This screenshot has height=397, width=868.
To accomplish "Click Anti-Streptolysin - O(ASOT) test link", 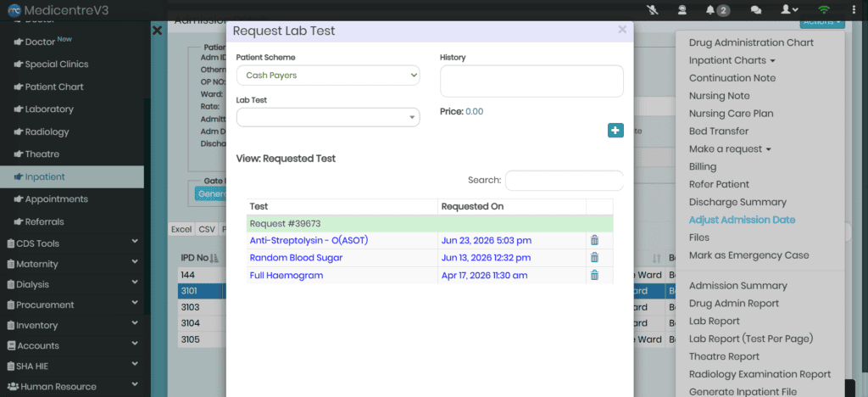I will pyautogui.click(x=309, y=240).
